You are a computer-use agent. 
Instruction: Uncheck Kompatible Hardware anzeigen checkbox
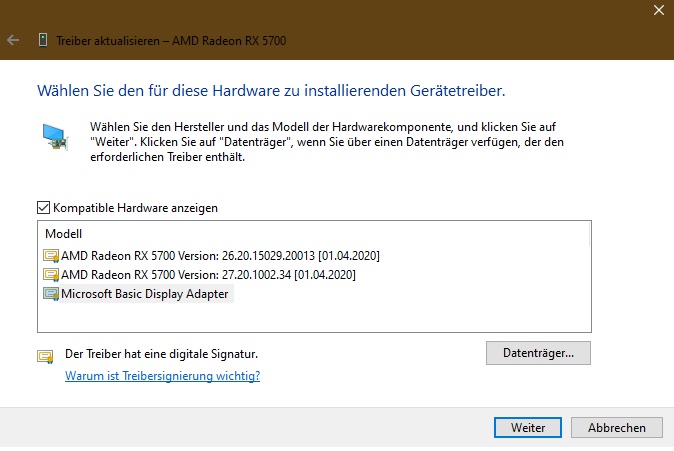43,208
